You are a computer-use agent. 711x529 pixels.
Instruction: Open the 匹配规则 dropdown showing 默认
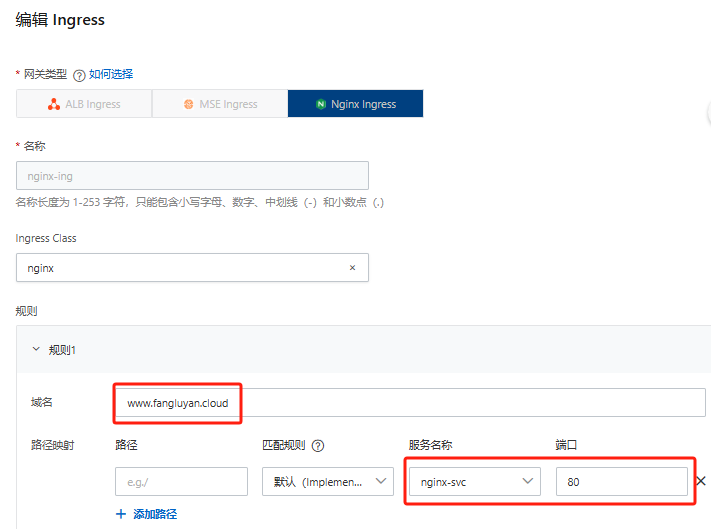pos(328,481)
